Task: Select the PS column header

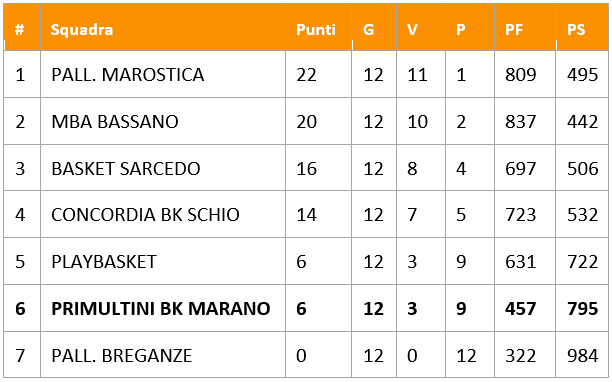Action: [576, 30]
